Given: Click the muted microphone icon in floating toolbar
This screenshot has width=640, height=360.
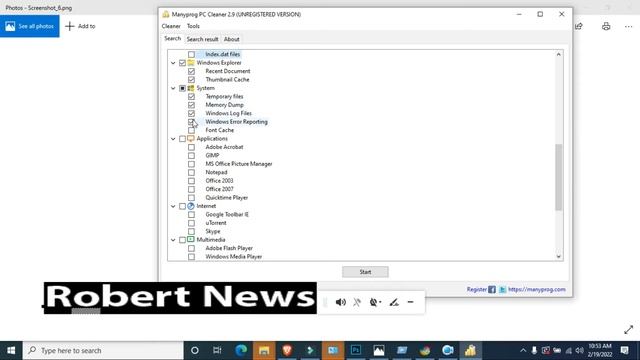Looking at the screenshot, I should coord(357,302).
